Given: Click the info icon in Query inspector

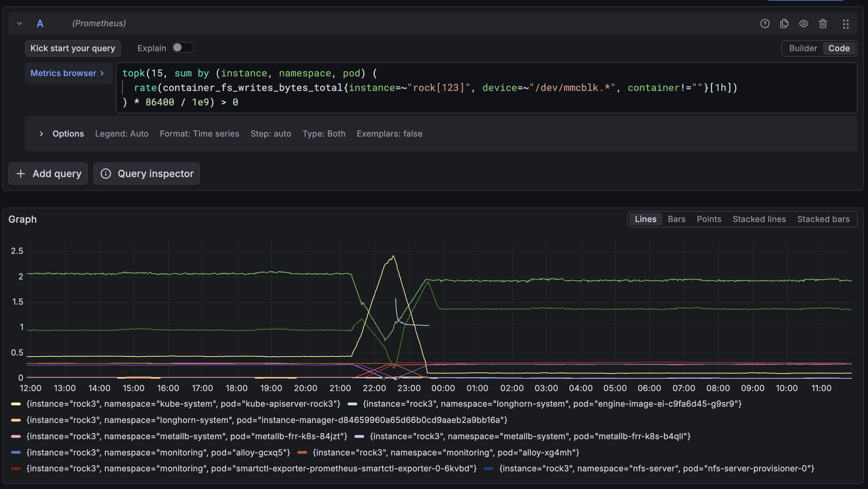Looking at the screenshot, I should click(x=106, y=174).
